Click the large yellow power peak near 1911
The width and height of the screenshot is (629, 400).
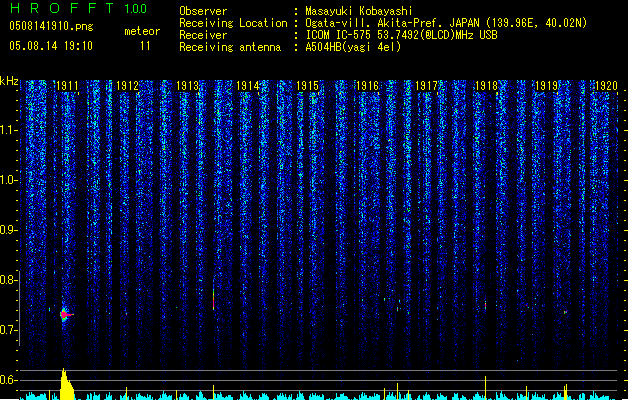(x=67, y=384)
